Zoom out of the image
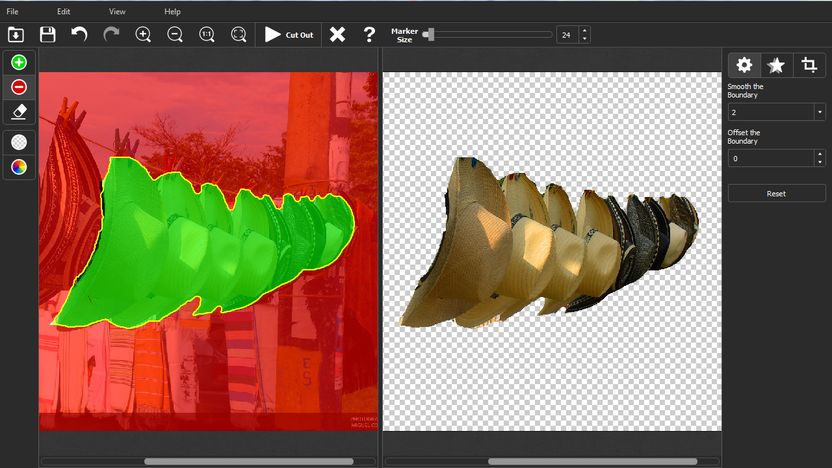This screenshot has height=468, width=832. click(x=175, y=35)
